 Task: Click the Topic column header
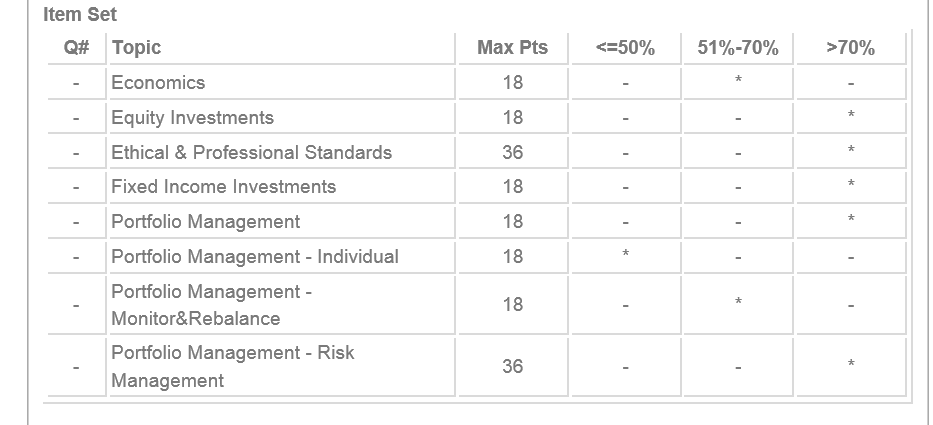tap(136, 48)
